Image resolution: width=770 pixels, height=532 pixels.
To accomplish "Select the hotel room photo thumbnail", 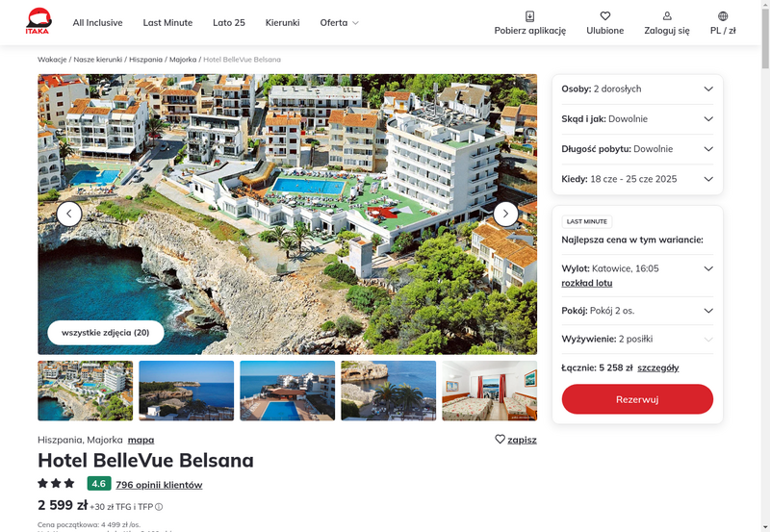I will pyautogui.click(x=490, y=391).
